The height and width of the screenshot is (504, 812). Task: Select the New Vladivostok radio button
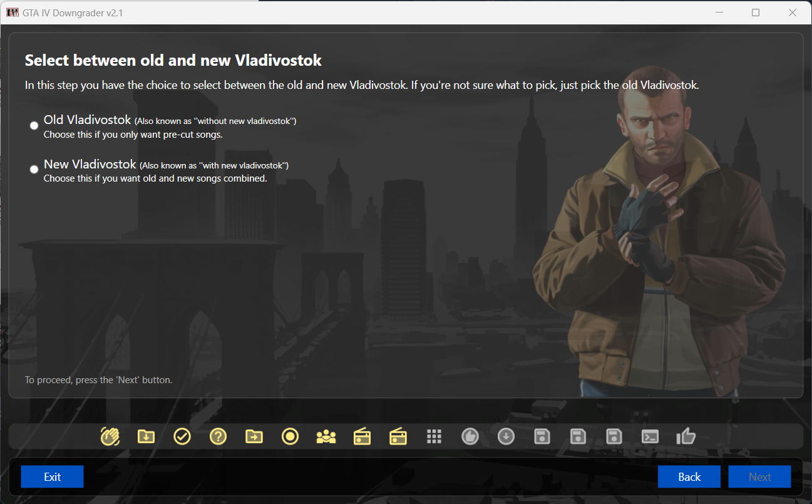[x=34, y=169]
